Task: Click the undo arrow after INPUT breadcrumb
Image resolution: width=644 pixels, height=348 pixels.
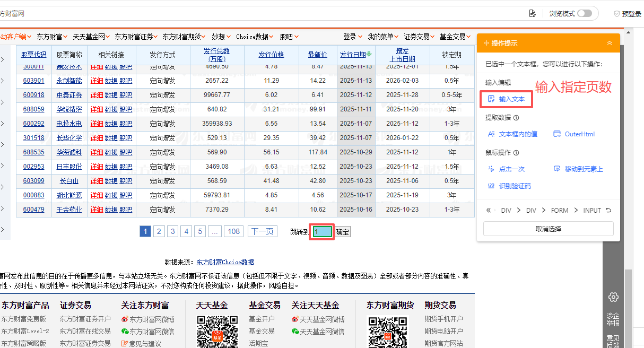Action: coord(608,211)
